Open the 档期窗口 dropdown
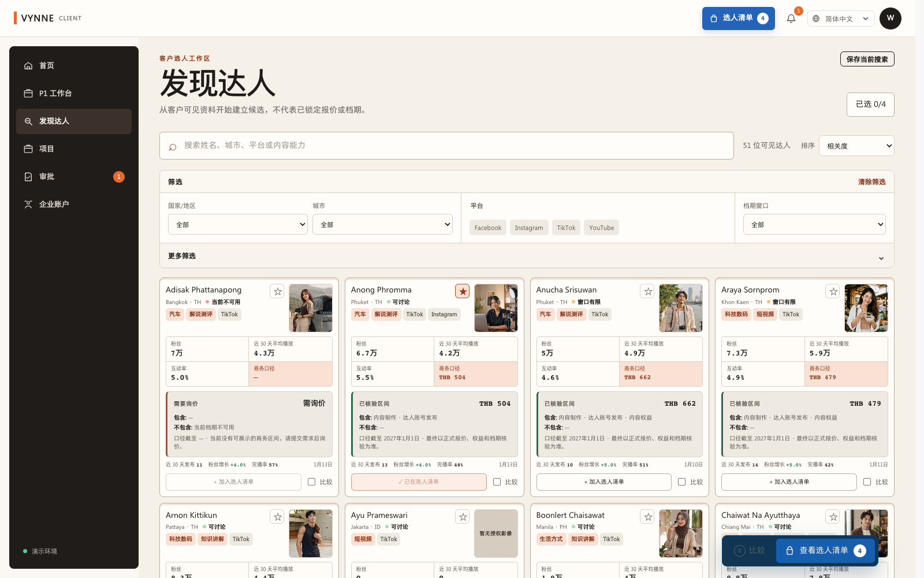 point(814,224)
